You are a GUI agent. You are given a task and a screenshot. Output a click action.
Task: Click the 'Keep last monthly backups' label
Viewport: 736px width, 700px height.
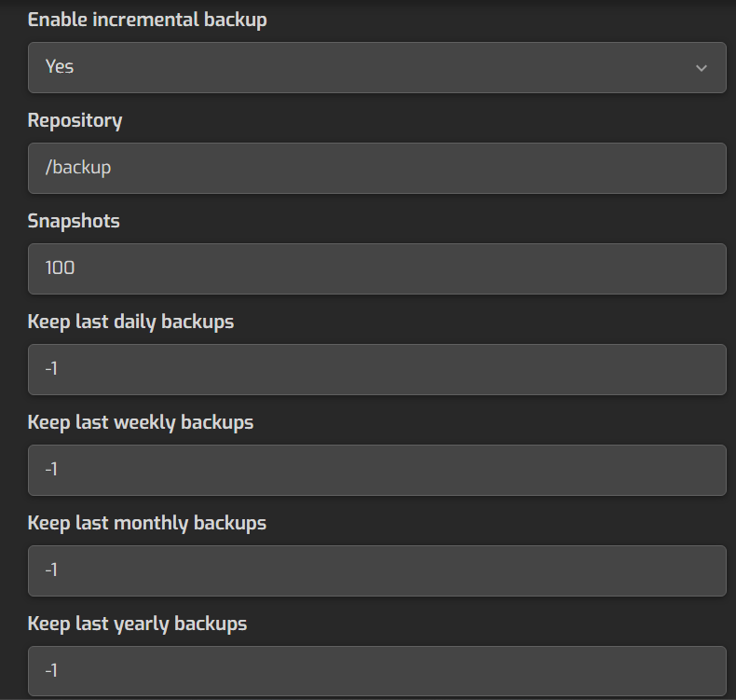(x=147, y=523)
